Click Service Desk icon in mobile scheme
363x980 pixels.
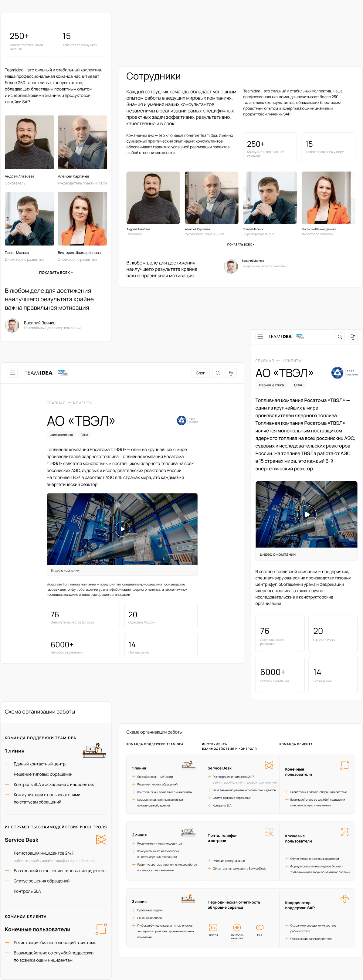coord(101,839)
